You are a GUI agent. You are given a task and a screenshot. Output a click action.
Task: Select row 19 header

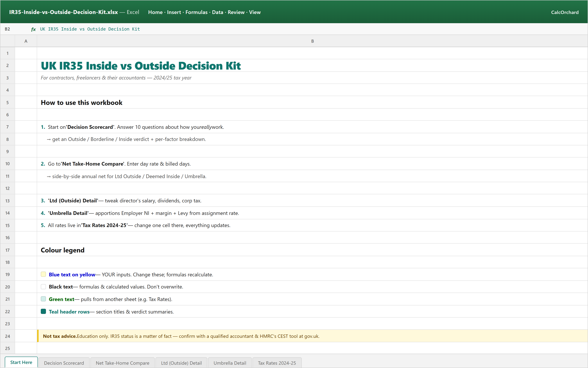pos(8,275)
